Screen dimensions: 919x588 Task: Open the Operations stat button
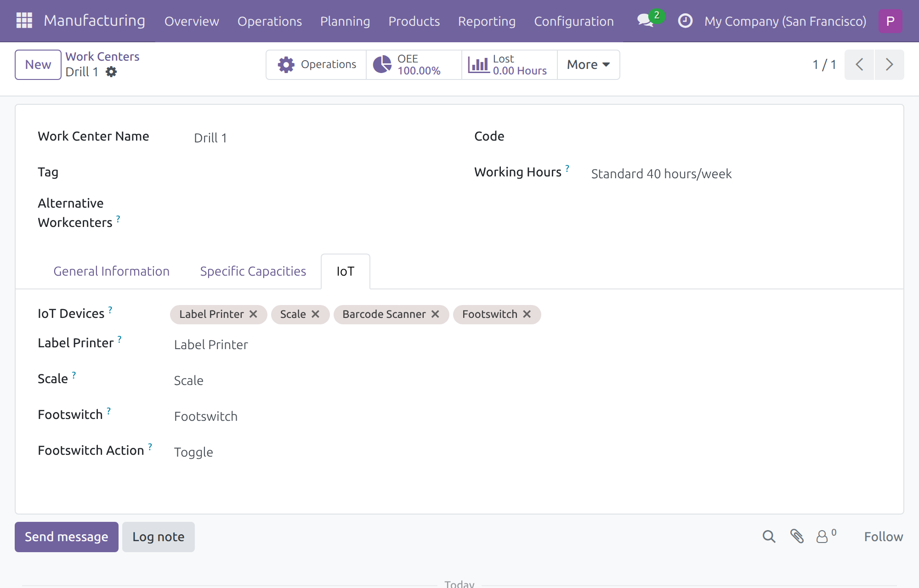coord(317,65)
